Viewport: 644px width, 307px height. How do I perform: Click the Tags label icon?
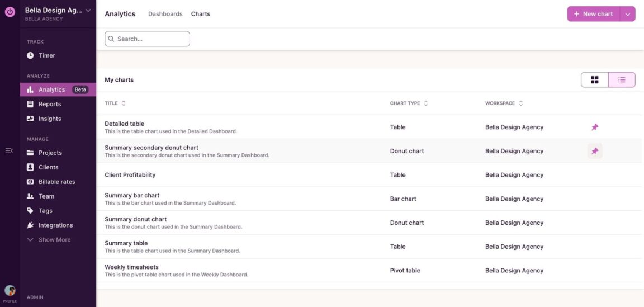click(x=30, y=210)
